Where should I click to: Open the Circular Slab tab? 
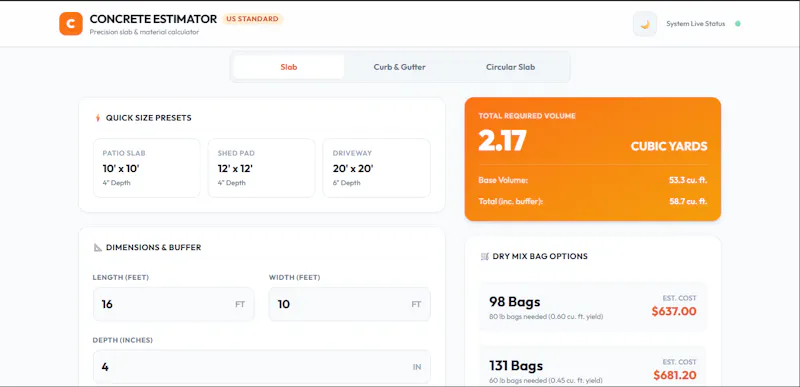[510, 67]
